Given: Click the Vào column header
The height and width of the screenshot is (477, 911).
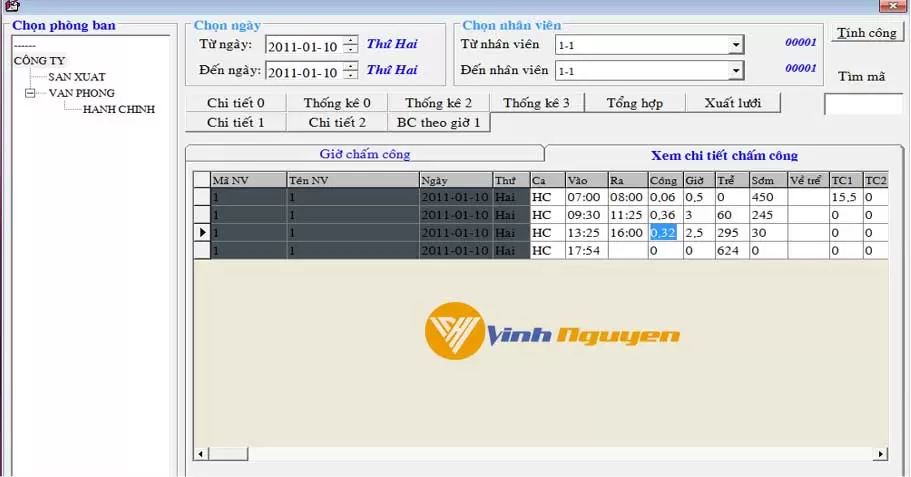Looking at the screenshot, I should point(587,180).
